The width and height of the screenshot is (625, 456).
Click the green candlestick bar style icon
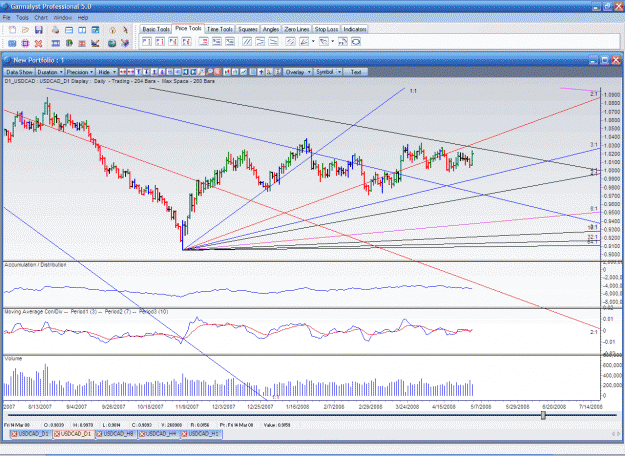pos(227,72)
